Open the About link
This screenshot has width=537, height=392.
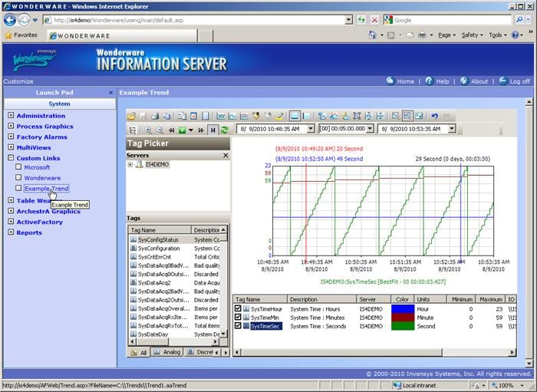pyautogui.click(x=474, y=81)
